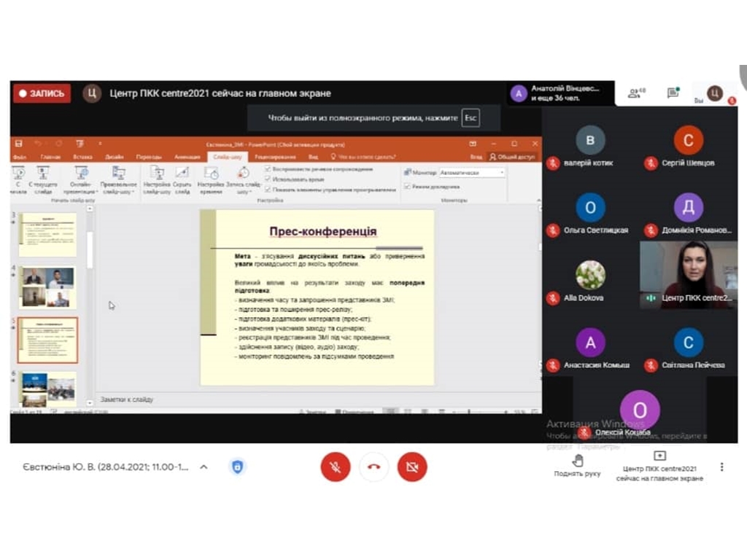Click thumbnail pane scroll-down arrow

click(x=90, y=402)
